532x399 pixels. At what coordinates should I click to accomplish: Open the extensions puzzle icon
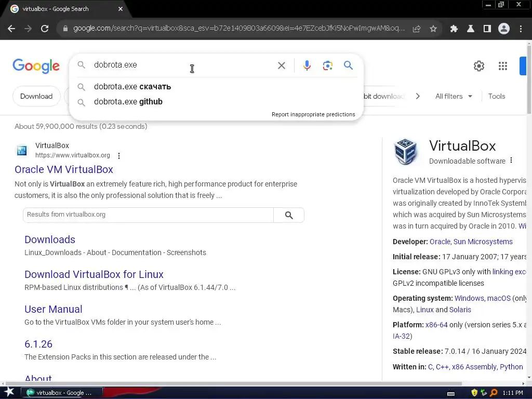coord(454,29)
